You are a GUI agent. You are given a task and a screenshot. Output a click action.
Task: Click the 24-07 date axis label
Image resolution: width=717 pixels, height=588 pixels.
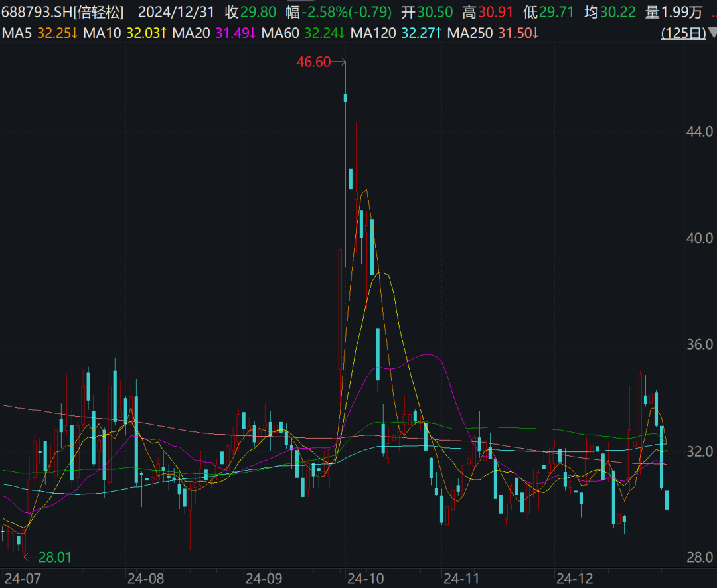click(23, 579)
